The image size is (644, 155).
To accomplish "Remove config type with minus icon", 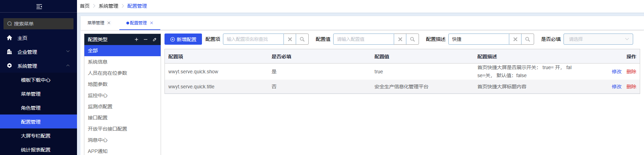I will coord(146,39).
